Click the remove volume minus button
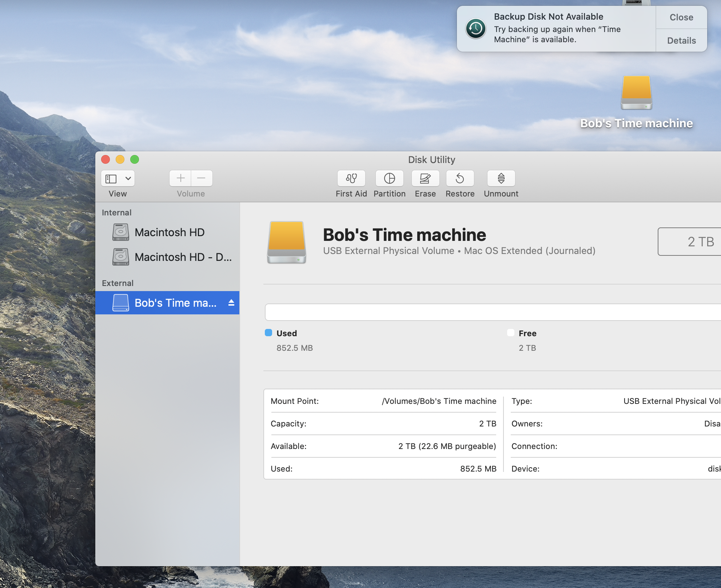 coord(201,178)
